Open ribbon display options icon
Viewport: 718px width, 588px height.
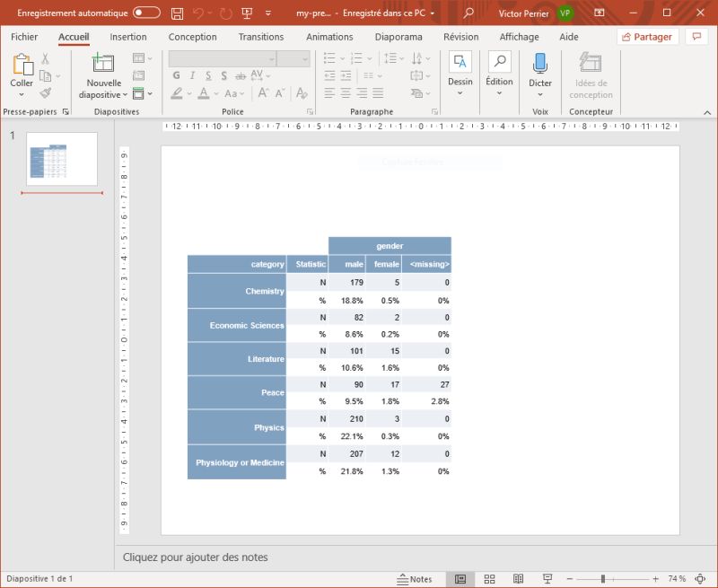point(599,13)
